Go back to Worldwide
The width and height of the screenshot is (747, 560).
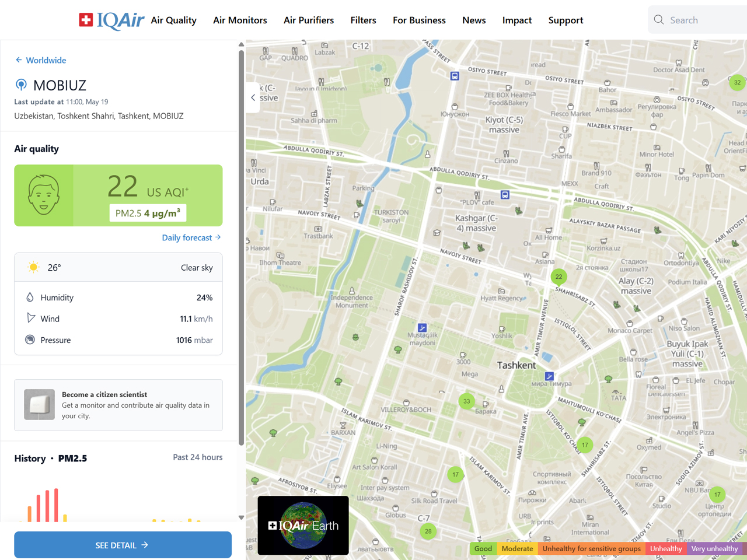click(40, 60)
